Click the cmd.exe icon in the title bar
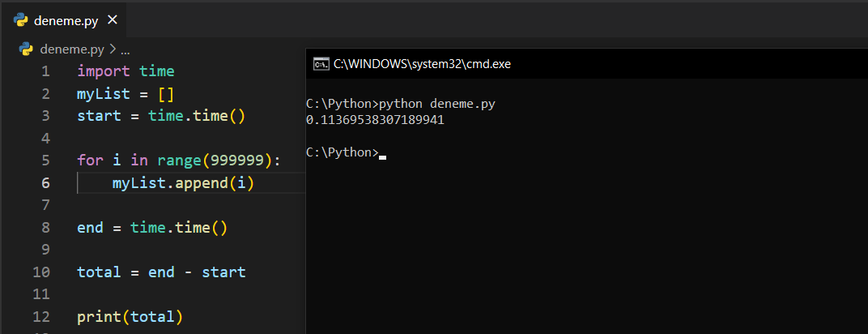This screenshot has height=334, width=868. [x=321, y=63]
